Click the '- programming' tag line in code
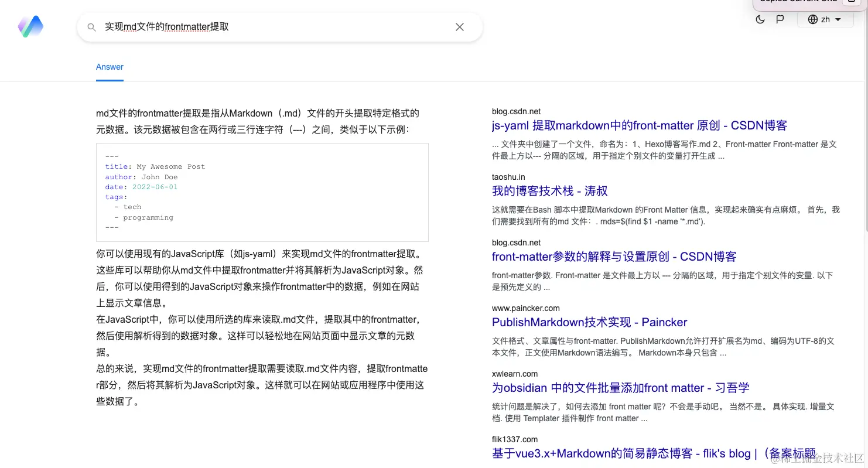Viewport: 868px width, 468px height. pos(144,217)
